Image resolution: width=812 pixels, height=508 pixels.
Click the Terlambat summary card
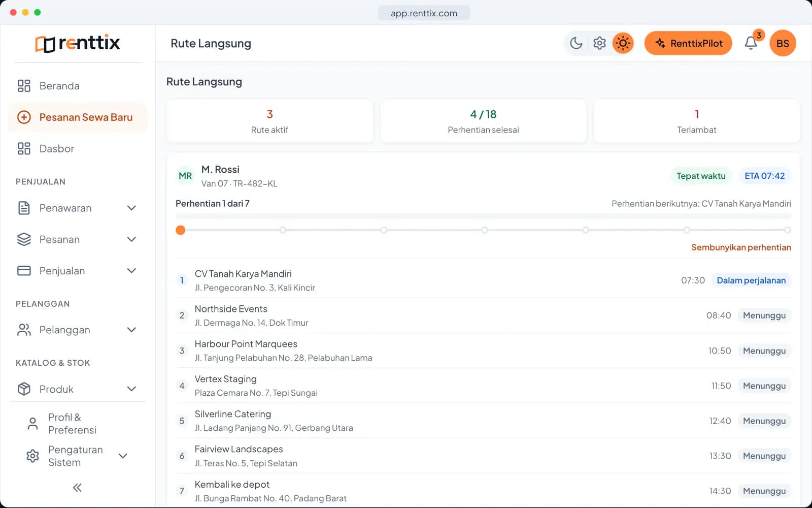(696, 121)
